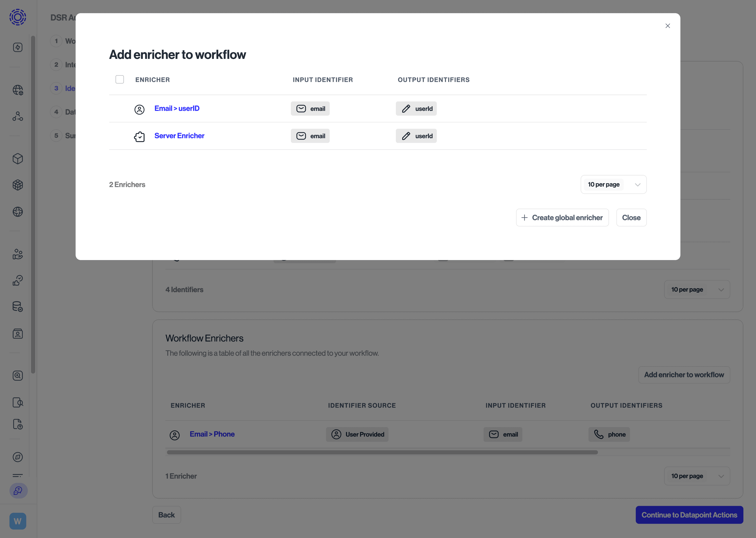Screen dimensions: 756x538
Task: Open the 10 per page dropdown in the dialog
Action: [x=613, y=184]
